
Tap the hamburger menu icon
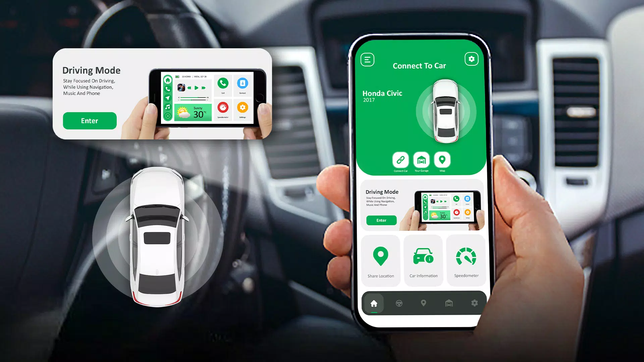[x=368, y=59]
